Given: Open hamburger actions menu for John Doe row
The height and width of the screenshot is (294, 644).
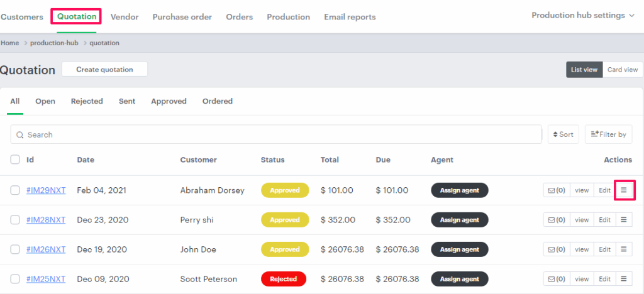Looking at the screenshot, I should pos(624,249).
